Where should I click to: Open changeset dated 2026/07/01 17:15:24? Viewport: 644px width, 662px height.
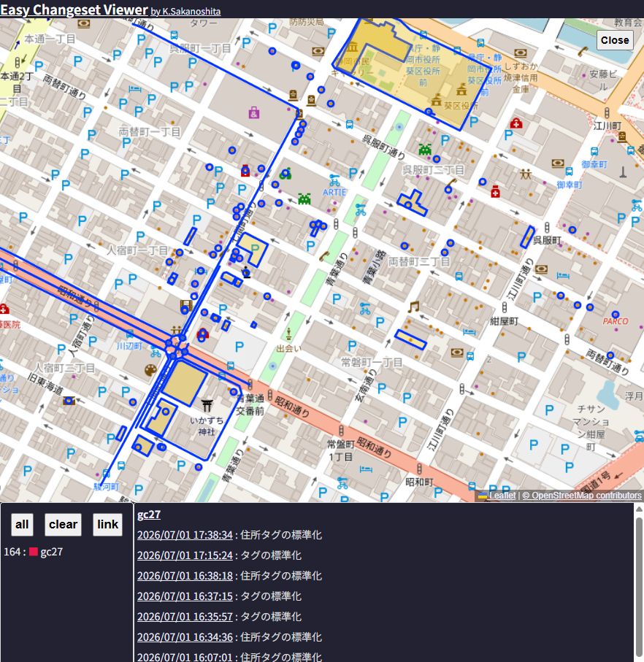click(185, 555)
